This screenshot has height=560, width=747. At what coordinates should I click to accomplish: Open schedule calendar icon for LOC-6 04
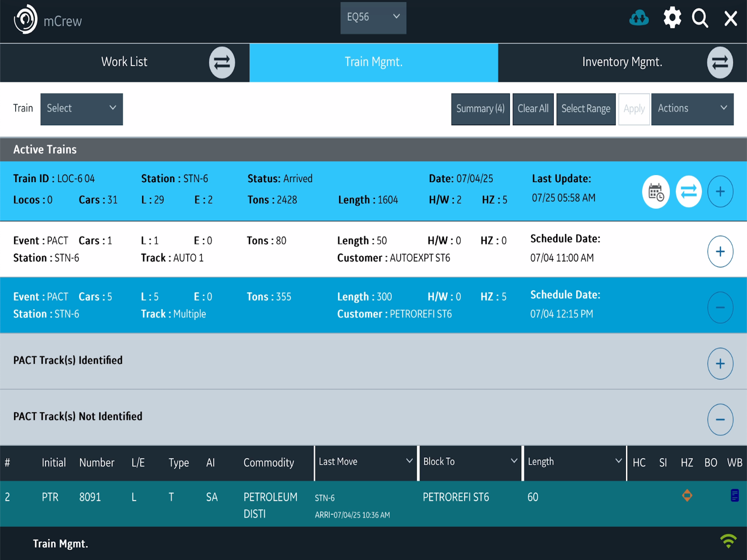(x=656, y=191)
